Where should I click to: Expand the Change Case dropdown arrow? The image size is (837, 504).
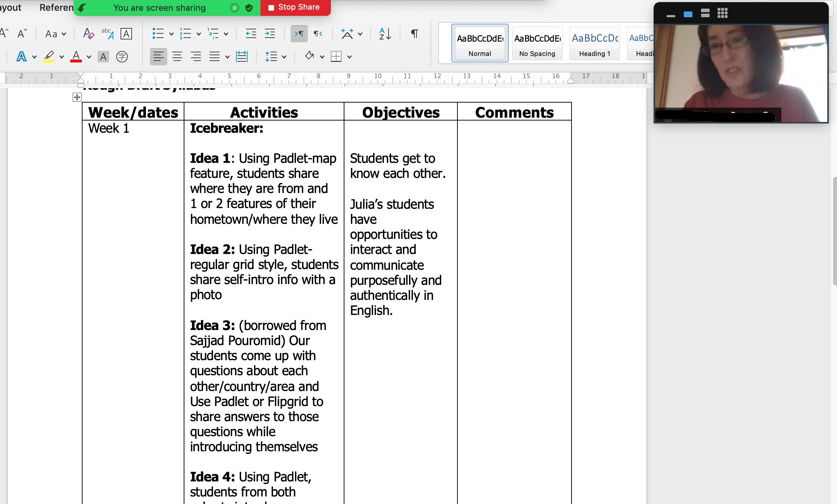64,34
